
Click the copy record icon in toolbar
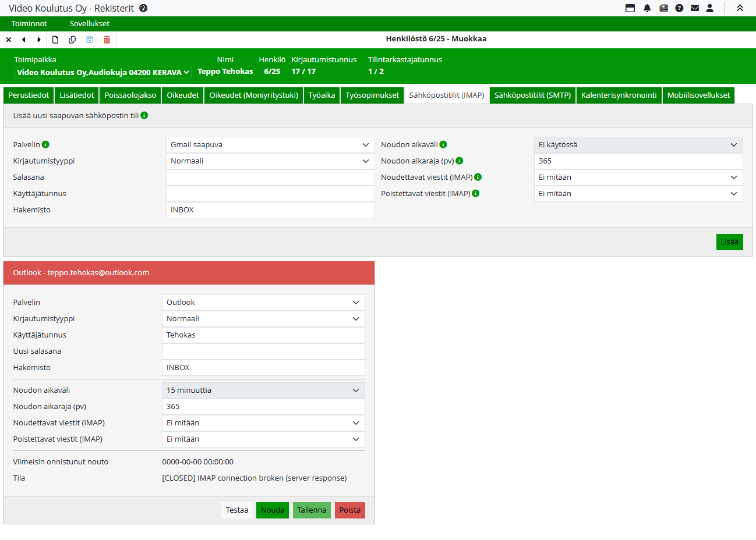72,40
